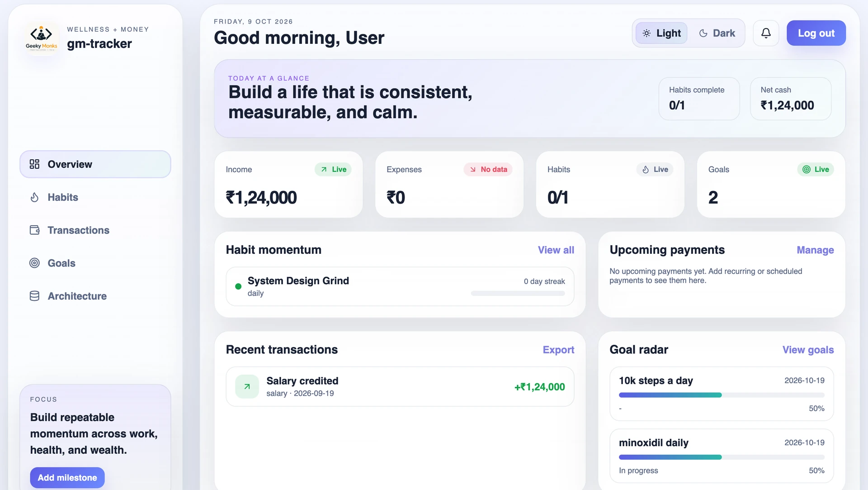The image size is (868, 490).
Task: Go to Habits in the sidebar
Action: click(x=95, y=197)
